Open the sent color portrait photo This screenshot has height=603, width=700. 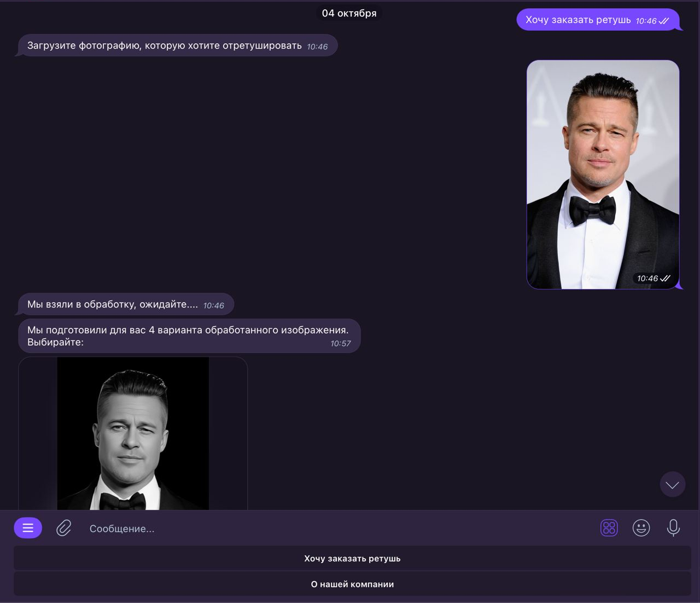pyautogui.click(x=603, y=175)
